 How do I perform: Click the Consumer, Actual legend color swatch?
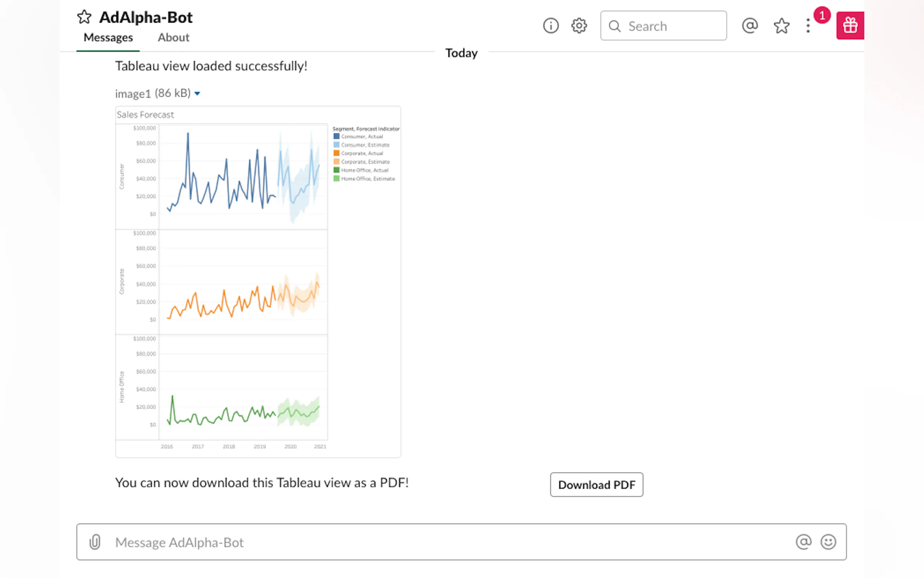336,136
